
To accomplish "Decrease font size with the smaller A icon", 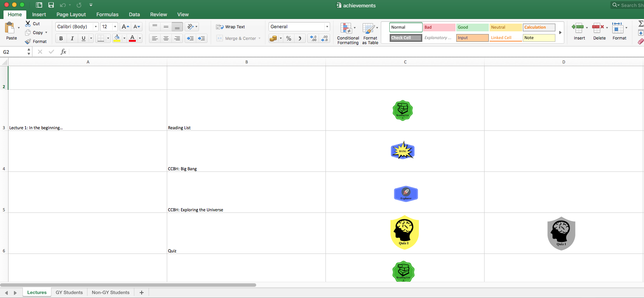I will point(137,27).
